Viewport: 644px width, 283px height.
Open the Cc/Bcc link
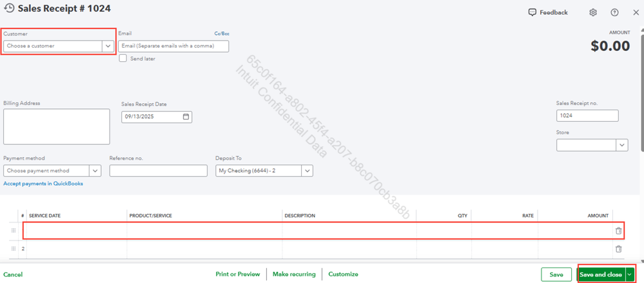click(x=222, y=34)
